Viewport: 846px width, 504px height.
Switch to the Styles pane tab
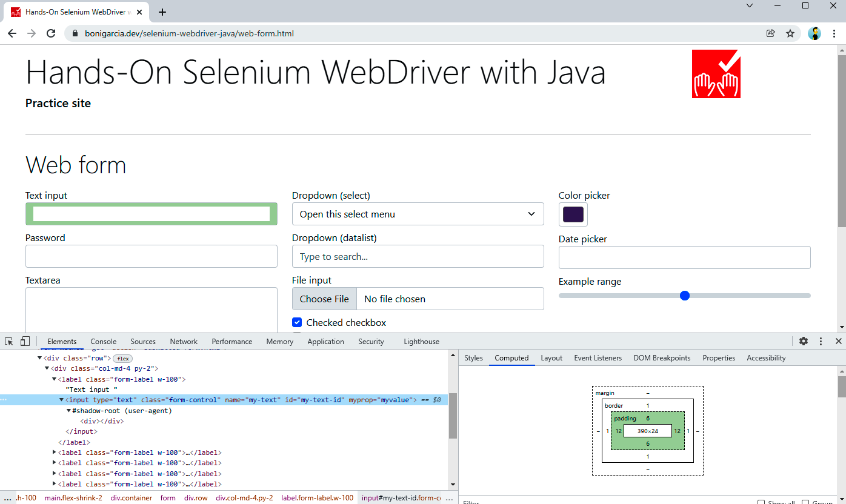473,358
